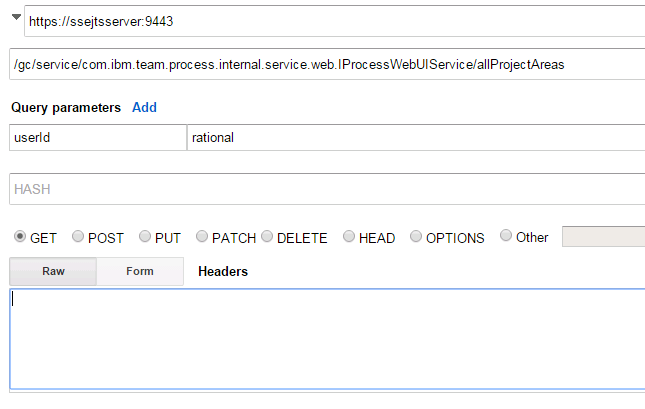
Task: Switch to the Form headers tab
Action: tap(140, 271)
